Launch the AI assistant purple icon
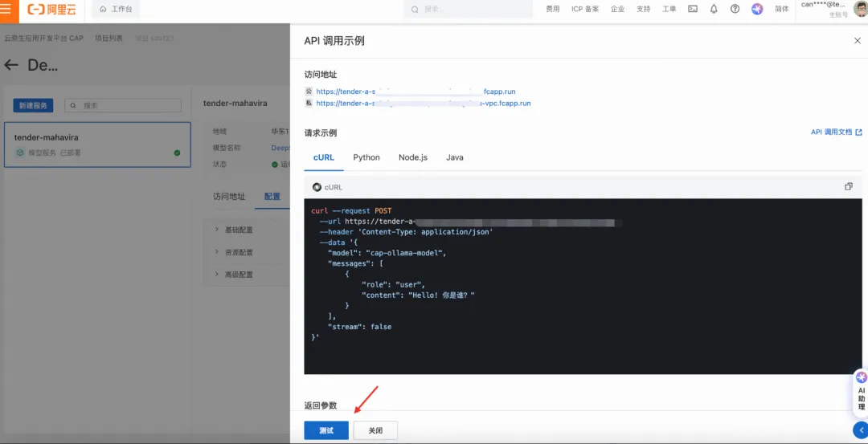The width and height of the screenshot is (868, 444). 757,9
